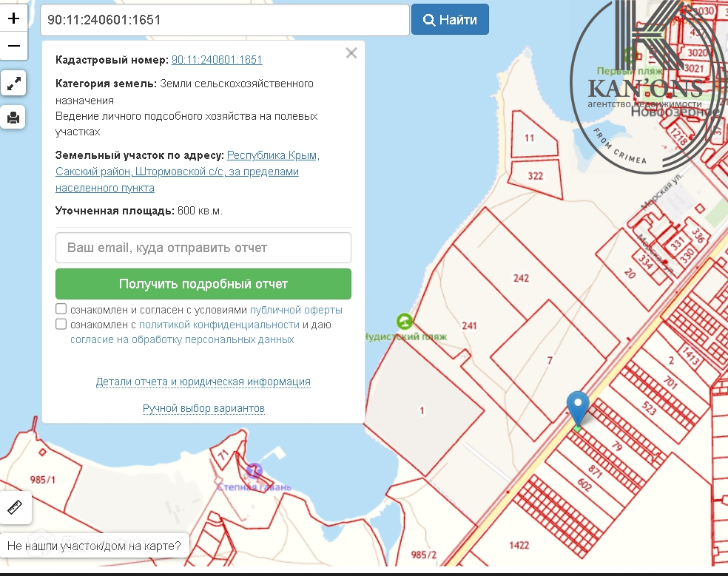This screenshot has width=728, height=576.
Task: Select parcel labeled 71 near the harbor
Action: pos(223,455)
